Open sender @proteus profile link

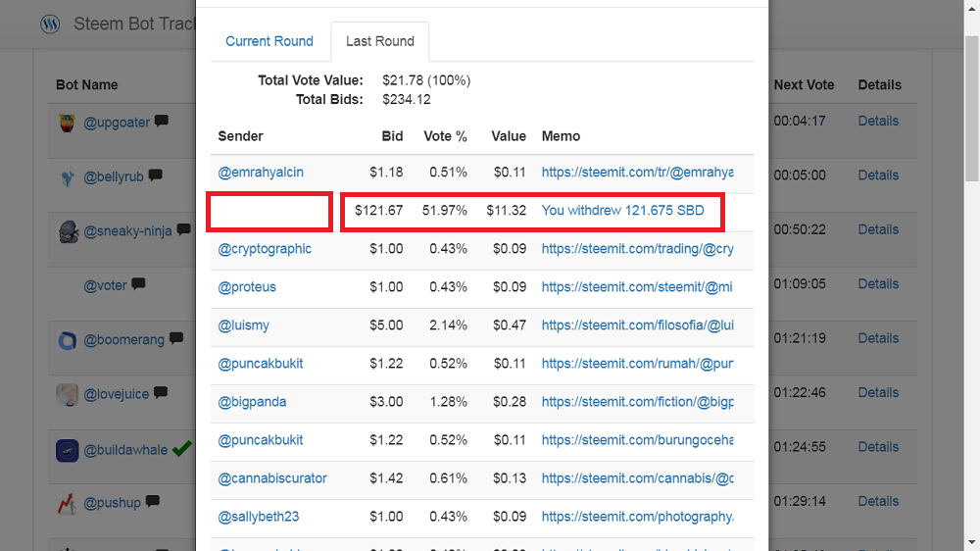click(247, 287)
